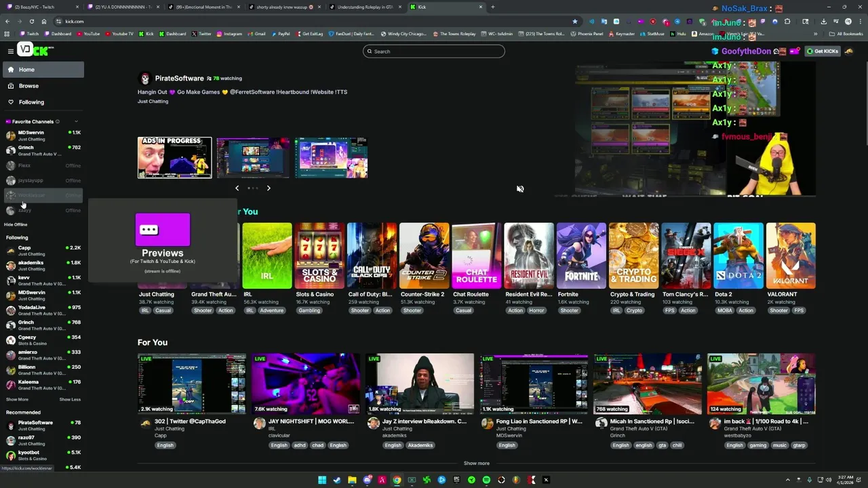Open Micah In Sanctioned RP stream thumbnail
The image size is (868, 488).
(x=648, y=384)
